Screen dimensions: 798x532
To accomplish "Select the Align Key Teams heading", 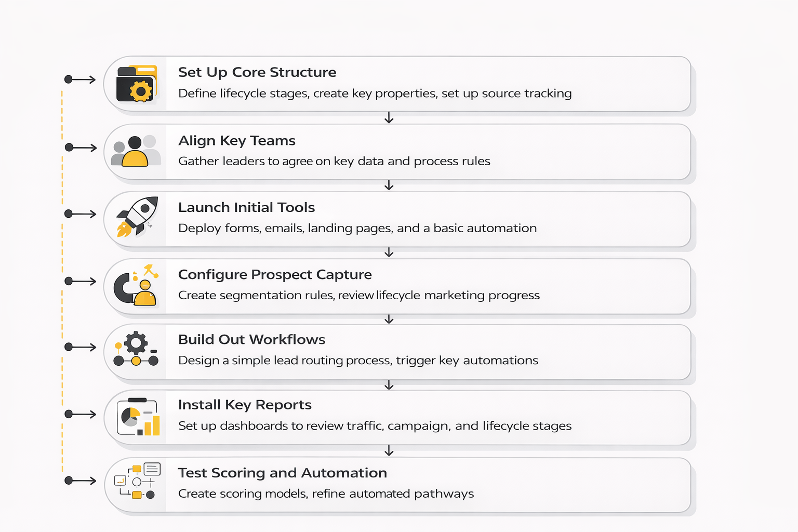I will tap(236, 141).
